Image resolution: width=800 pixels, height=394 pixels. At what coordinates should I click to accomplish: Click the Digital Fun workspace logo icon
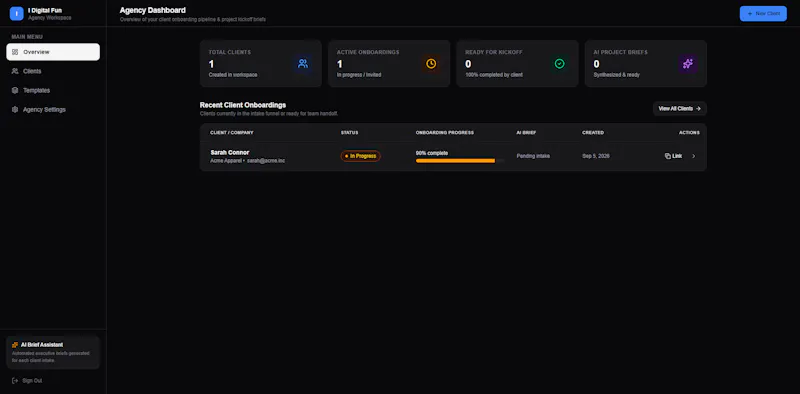pyautogui.click(x=16, y=14)
